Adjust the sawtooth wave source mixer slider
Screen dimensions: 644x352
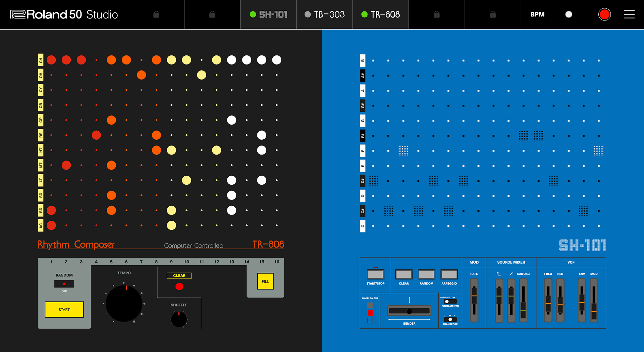511,300
